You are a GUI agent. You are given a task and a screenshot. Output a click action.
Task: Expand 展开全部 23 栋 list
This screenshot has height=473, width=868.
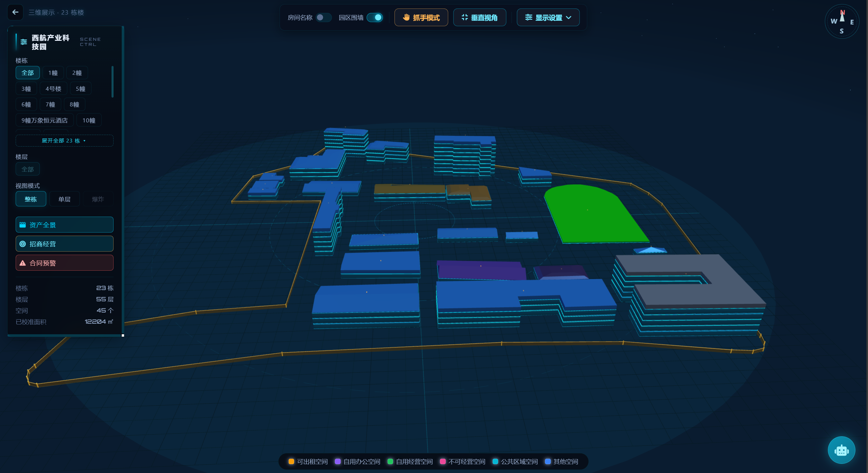point(64,140)
